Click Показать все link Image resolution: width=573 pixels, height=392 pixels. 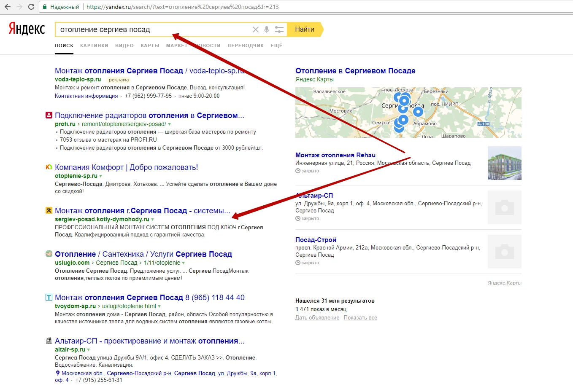point(360,318)
